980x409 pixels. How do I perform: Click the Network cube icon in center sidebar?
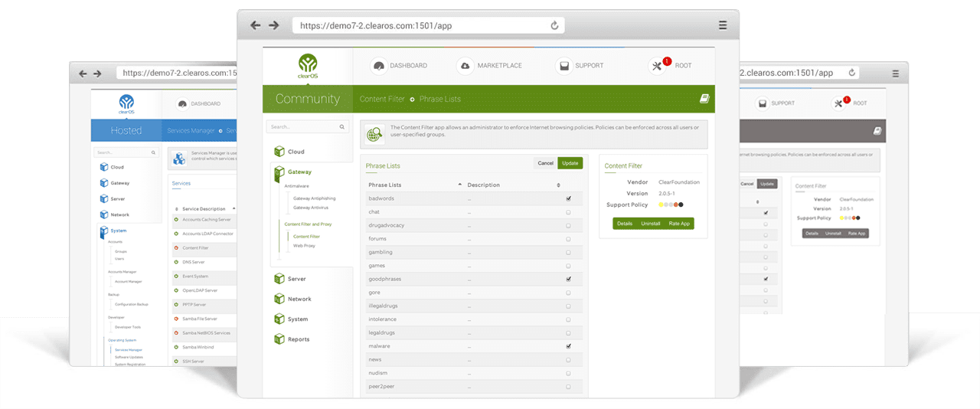[279, 299]
